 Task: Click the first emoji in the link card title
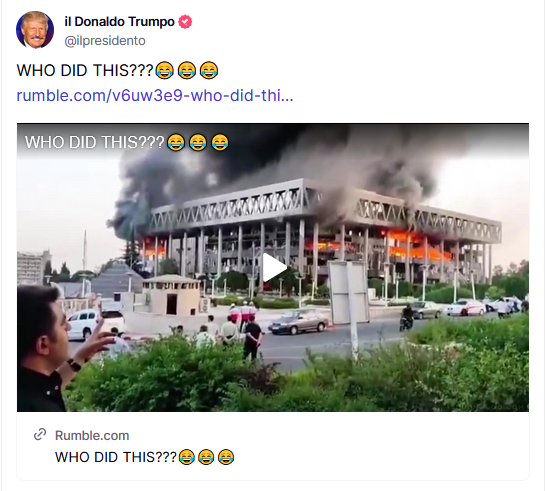187,456
